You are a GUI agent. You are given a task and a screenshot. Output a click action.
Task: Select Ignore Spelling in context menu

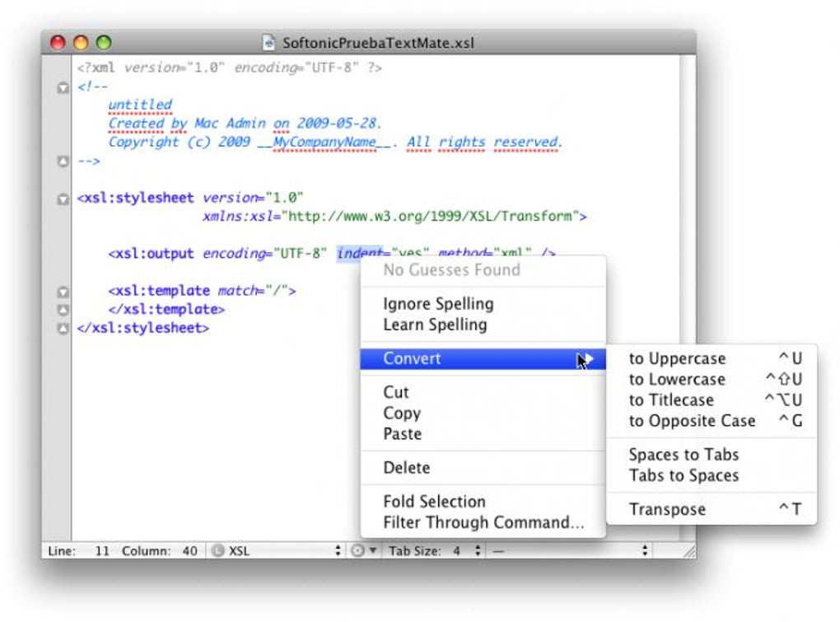click(x=438, y=304)
